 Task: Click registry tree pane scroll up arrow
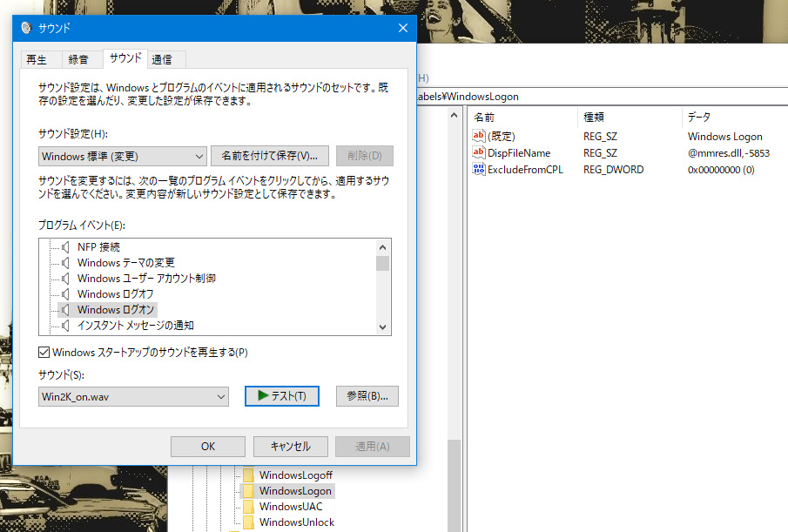click(x=454, y=116)
